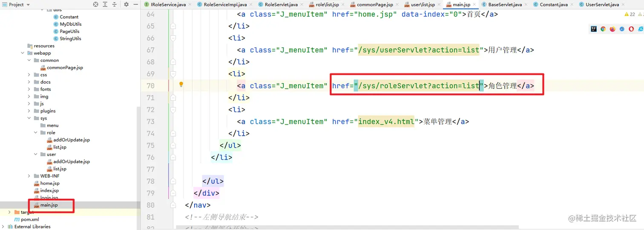Collapse the common folder arrow
Image resolution: width=644 pixels, height=230 pixels.
(x=29, y=60)
